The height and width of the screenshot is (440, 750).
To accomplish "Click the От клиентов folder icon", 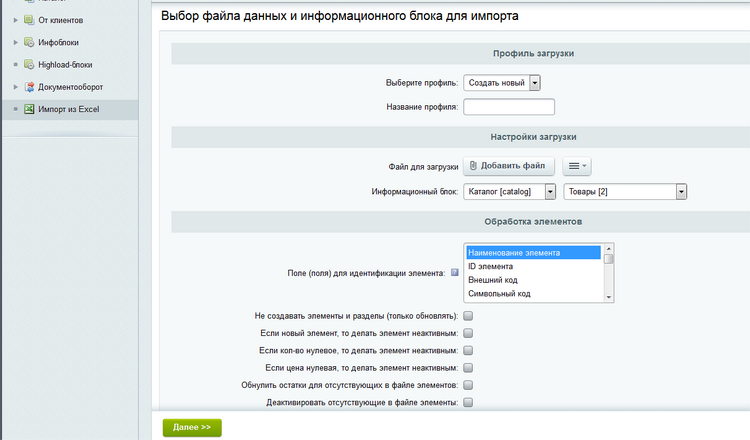I will [29, 20].
